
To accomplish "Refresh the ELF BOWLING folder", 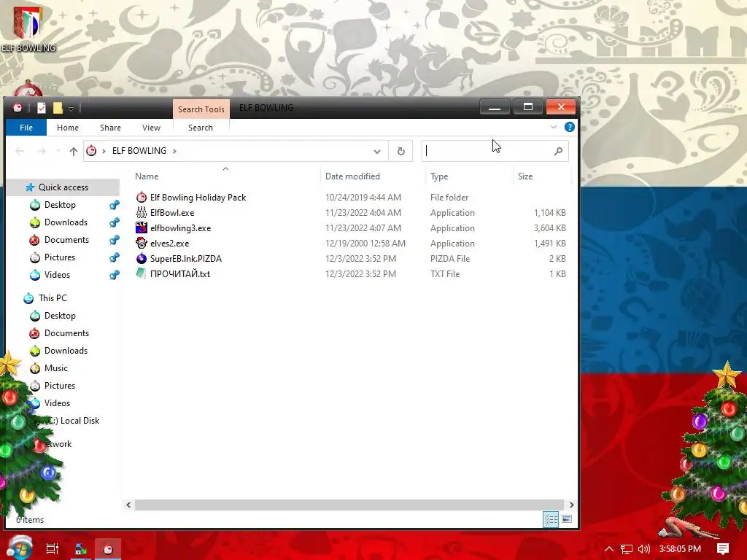I will (x=401, y=152).
